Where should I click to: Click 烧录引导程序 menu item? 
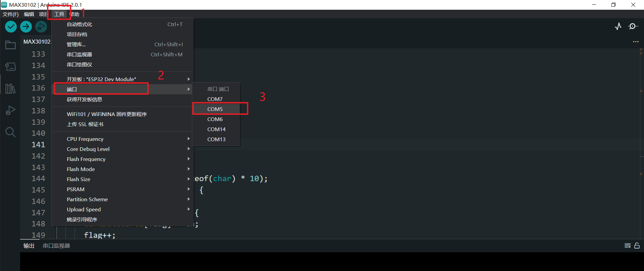pos(123,219)
